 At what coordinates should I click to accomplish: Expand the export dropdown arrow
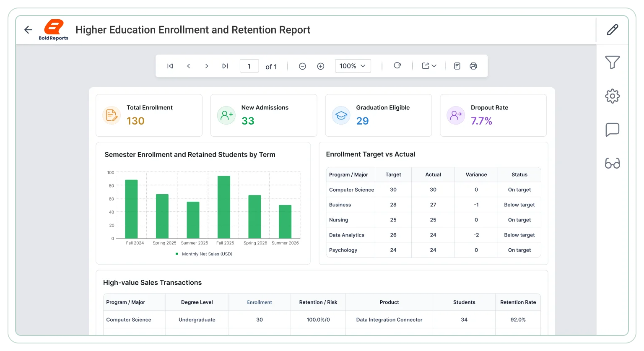tap(434, 66)
